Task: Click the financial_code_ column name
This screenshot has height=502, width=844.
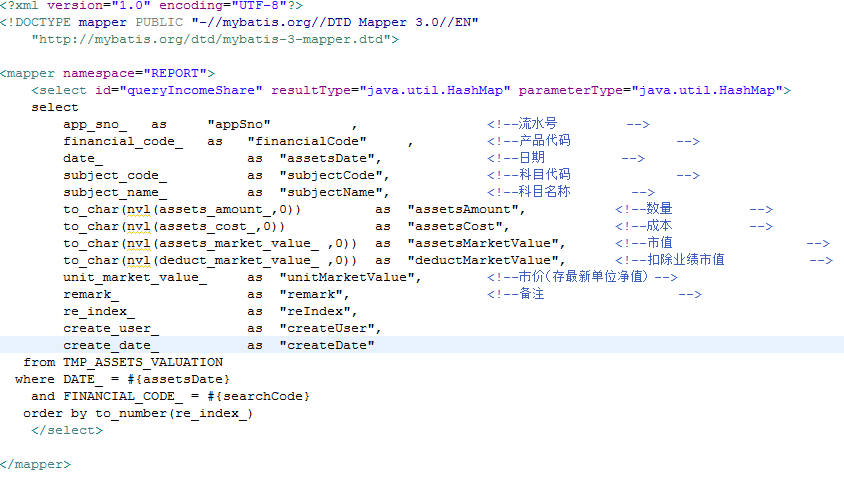Action: coord(123,142)
